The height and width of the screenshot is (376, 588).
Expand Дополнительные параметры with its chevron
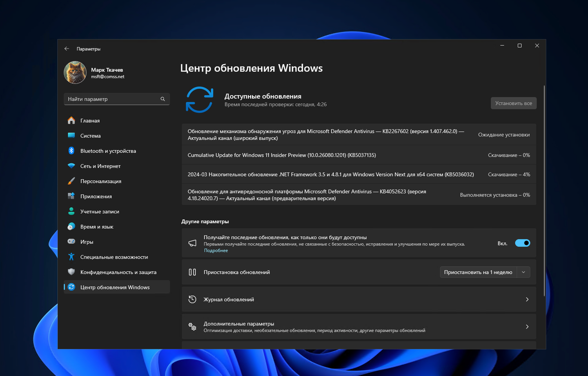pos(527,327)
